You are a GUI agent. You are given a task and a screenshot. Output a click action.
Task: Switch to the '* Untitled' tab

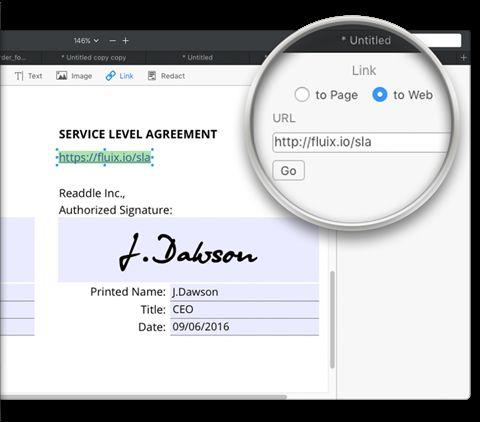[197, 57]
